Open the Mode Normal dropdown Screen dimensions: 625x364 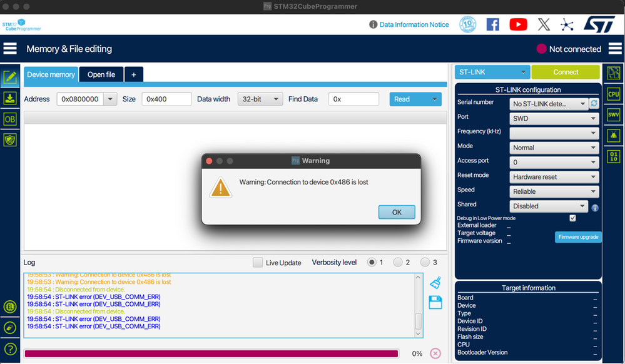point(554,148)
